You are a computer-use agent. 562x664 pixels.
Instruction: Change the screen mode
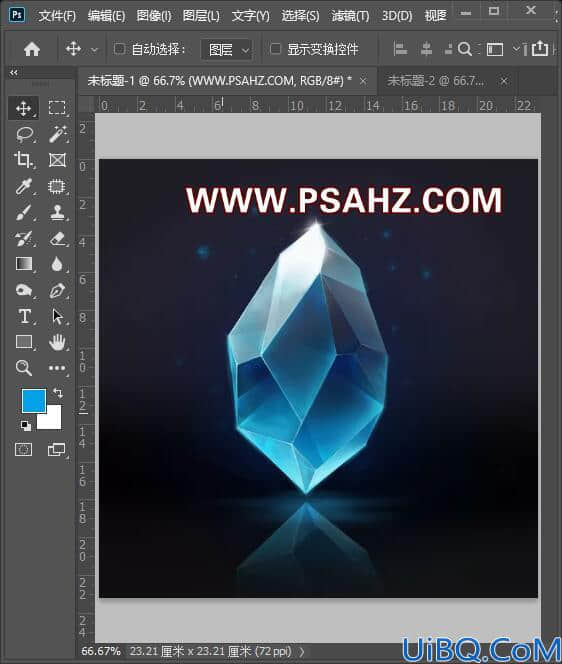[x=56, y=449]
